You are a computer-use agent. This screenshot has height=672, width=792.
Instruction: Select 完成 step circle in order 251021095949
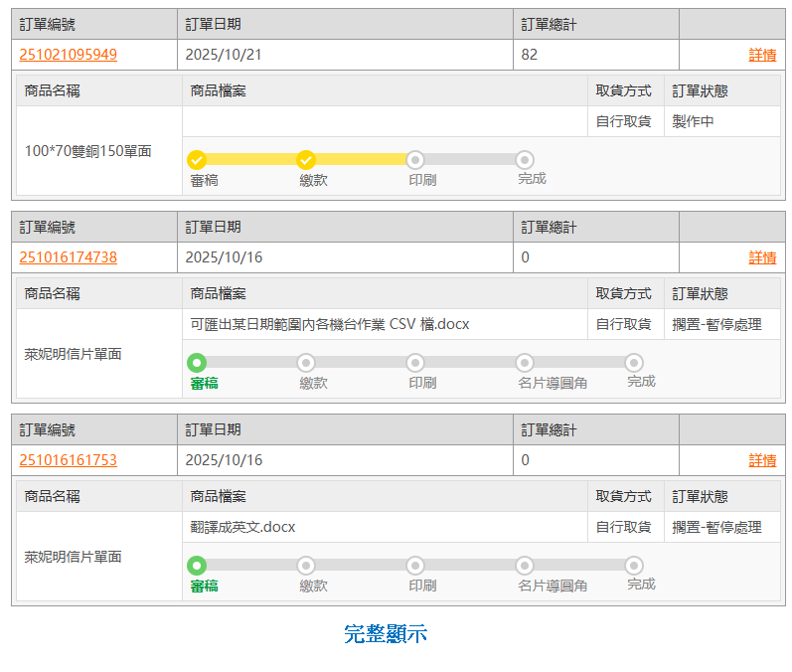tap(525, 160)
